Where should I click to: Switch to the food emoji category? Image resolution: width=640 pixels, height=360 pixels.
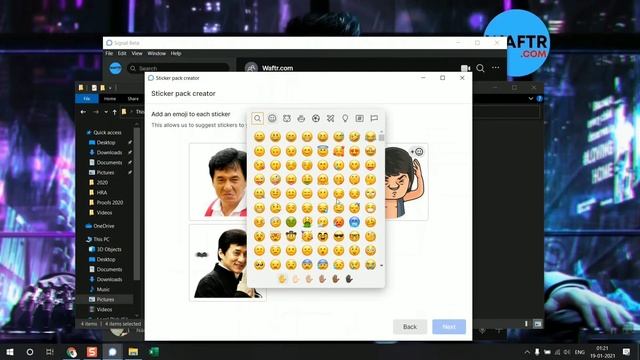[x=301, y=118]
